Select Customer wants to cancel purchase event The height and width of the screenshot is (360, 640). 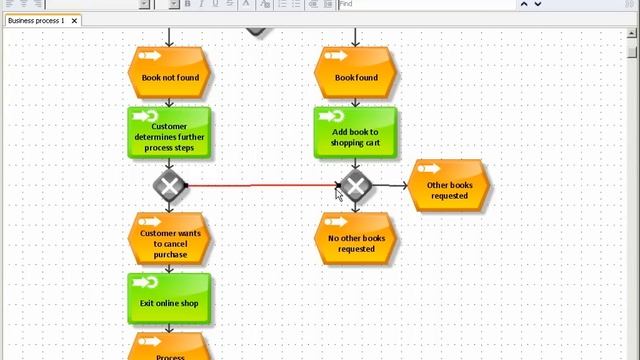169,239
